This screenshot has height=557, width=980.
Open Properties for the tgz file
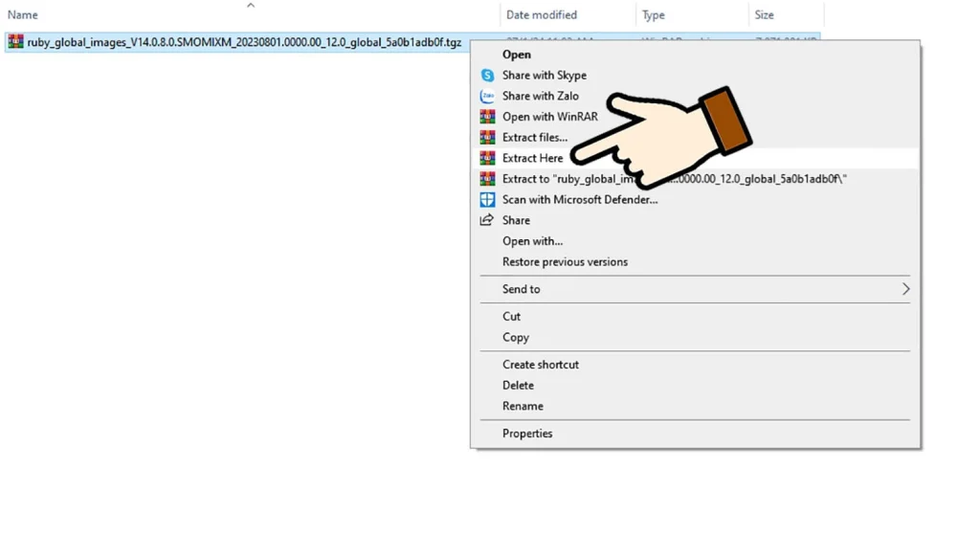click(527, 434)
